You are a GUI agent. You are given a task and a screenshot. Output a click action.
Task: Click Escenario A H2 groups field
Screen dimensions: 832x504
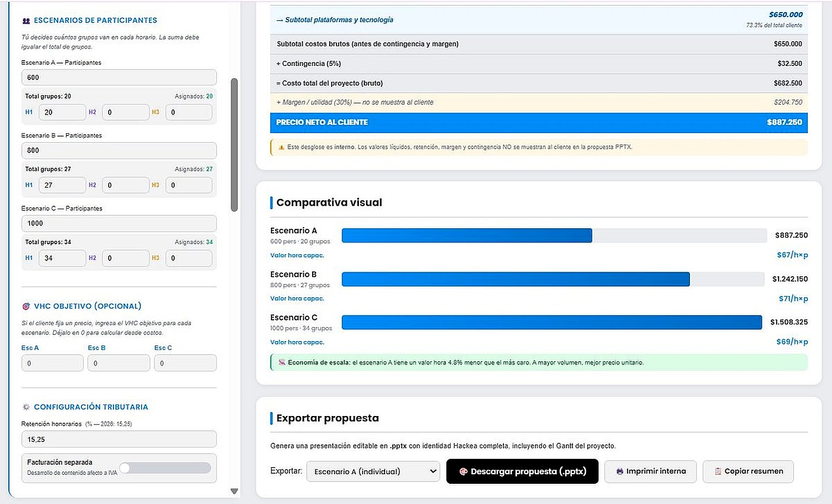click(x=126, y=112)
